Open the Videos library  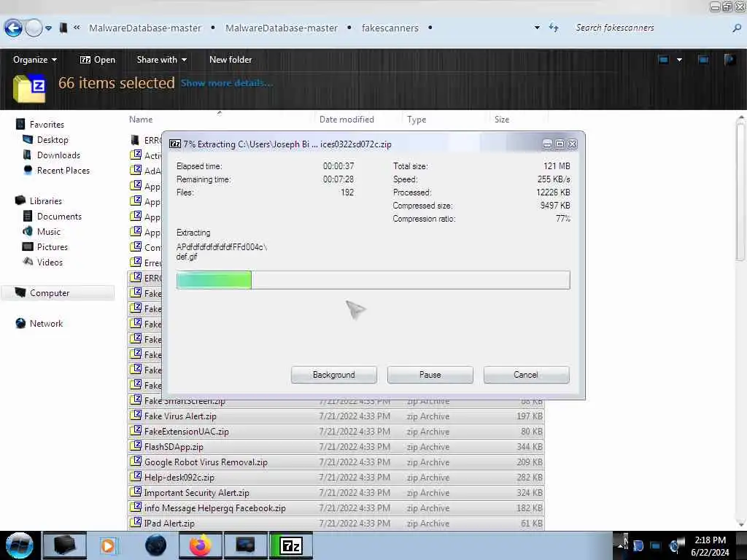(50, 262)
